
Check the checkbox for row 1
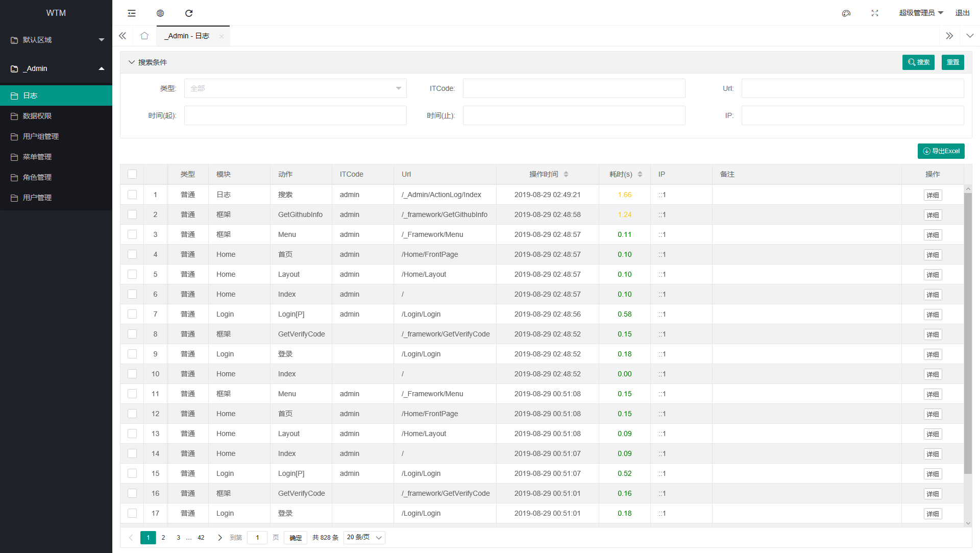point(132,195)
